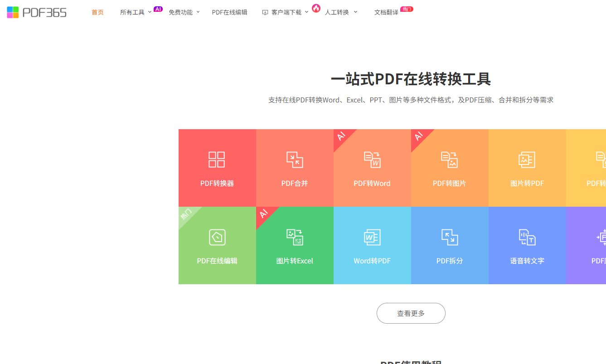Click the Word转PDF tool icon
This screenshot has height=364, width=606.
[372, 237]
